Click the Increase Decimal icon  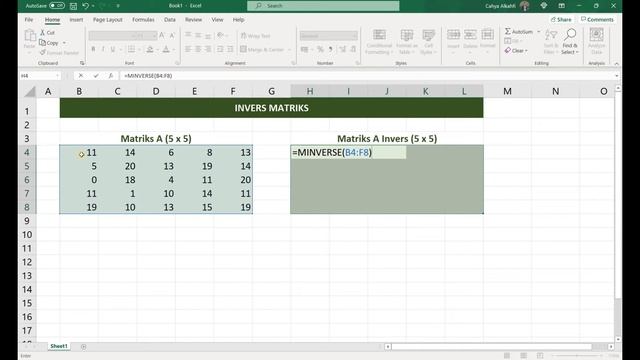tap(342, 49)
